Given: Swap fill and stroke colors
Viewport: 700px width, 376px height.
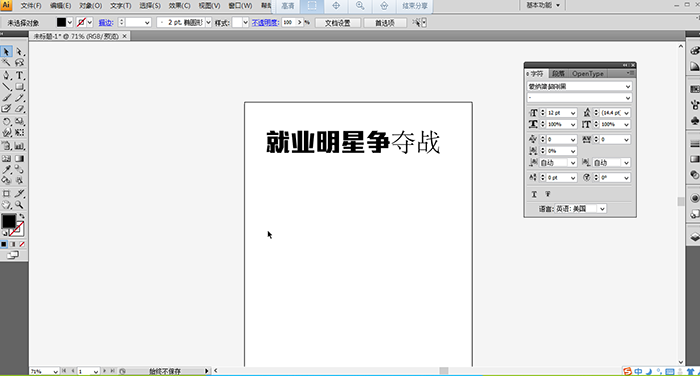Looking at the screenshot, I should click(21, 216).
